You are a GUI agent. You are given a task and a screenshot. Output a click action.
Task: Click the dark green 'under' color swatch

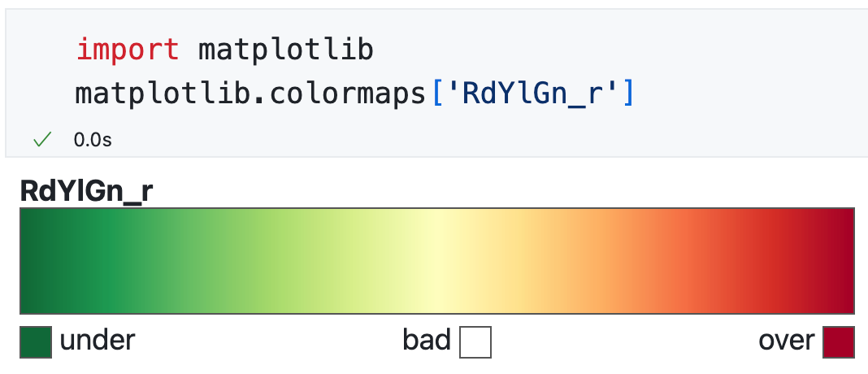point(36,341)
